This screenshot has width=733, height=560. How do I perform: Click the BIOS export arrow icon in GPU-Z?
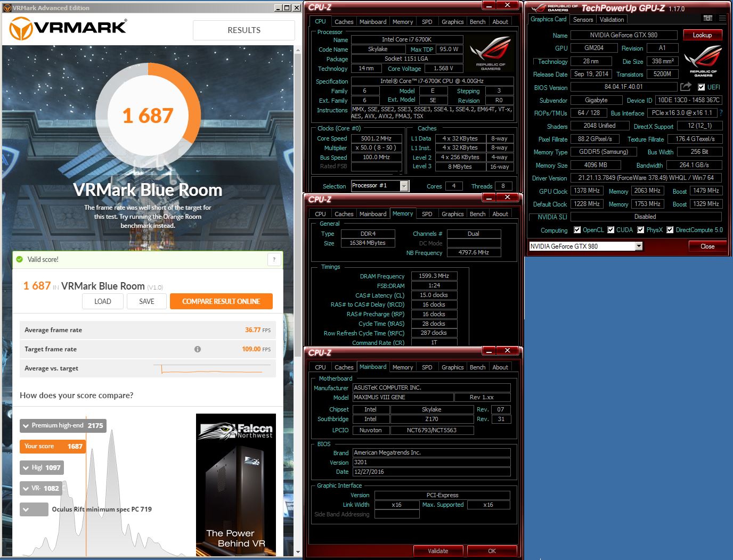click(686, 87)
